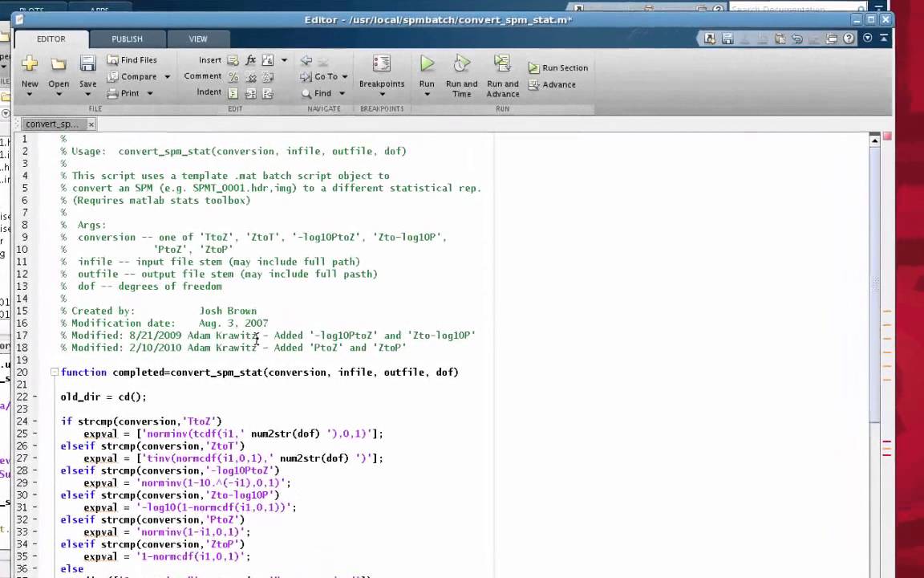
Task: Undo with quick-access undo arrow
Action: pos(797,39)
